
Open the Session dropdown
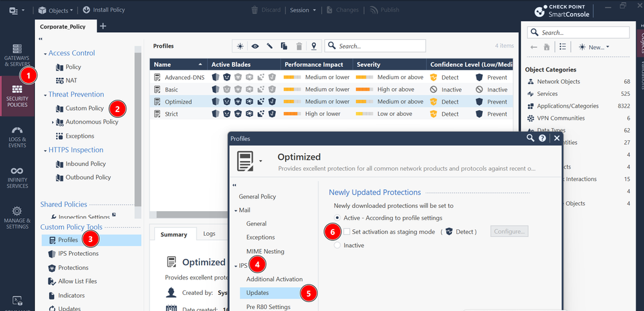point(303,10)
